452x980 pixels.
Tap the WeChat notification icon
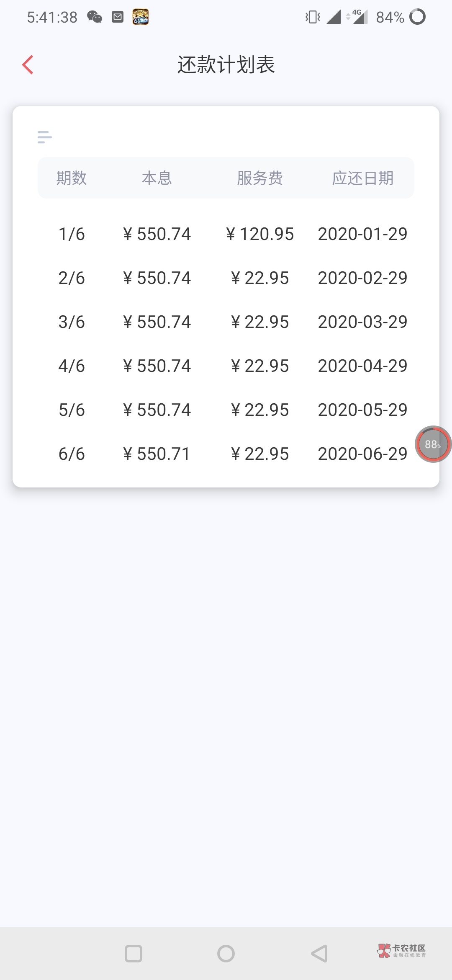point(95,17)
